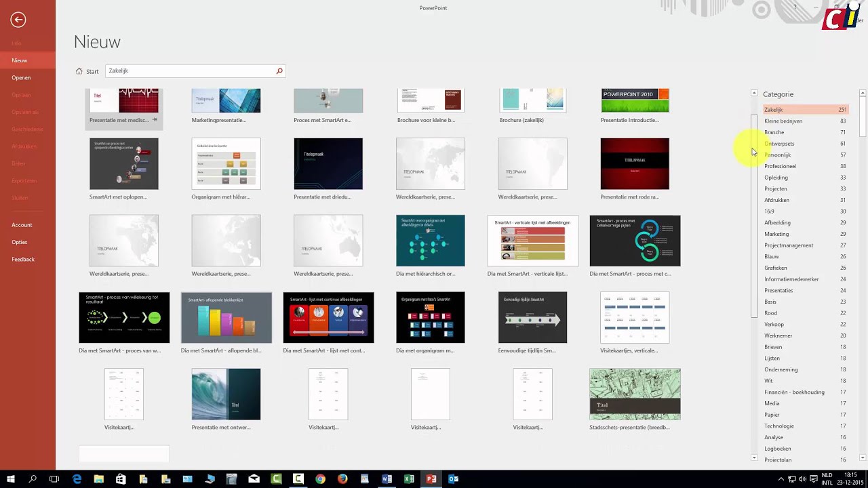Filter by the Opleiding category
The image size is (868, 488).
(x=805, y=178)
